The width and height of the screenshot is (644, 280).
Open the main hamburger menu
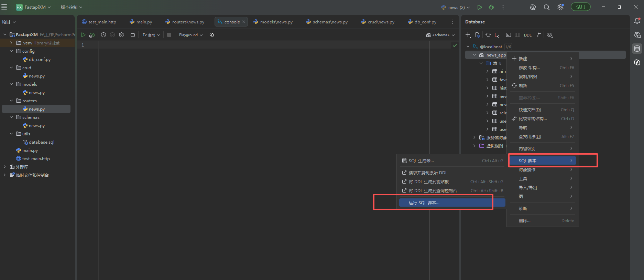[4, 7]
